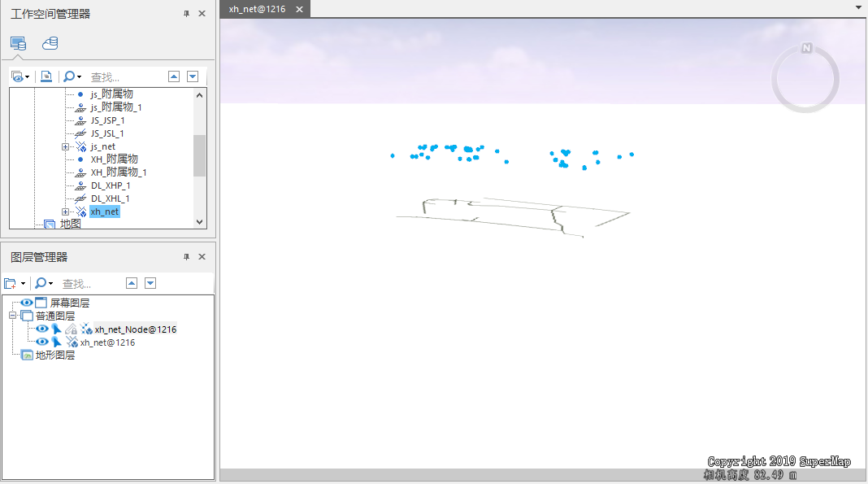868x484 pixels.
Task: Select the xh_net item in workspace tree
Action: (x=105, y=211)
